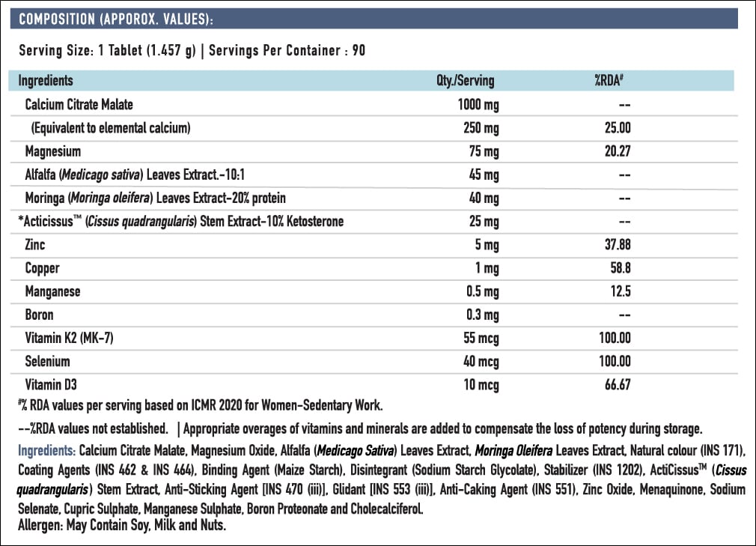Select the Vitamin K2 (MK-7) row label
The width and height of the screenshot is (756, 546).
point(70,338)
